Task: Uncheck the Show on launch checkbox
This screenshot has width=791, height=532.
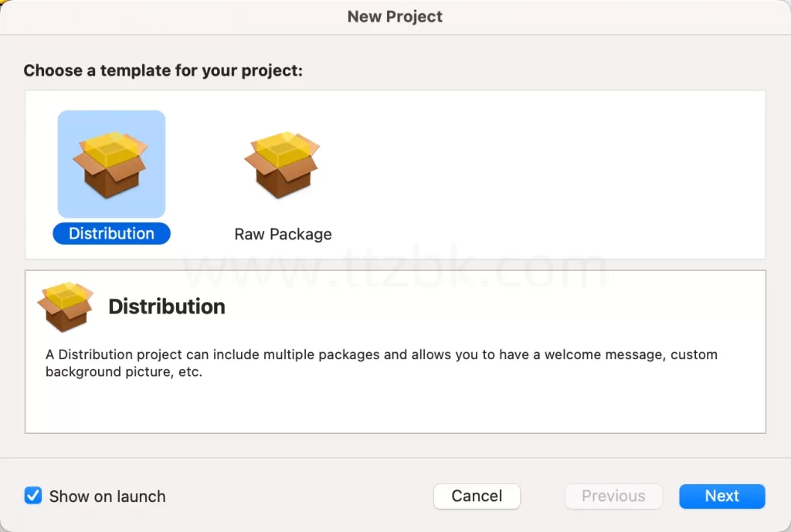Action: [33, 496]
